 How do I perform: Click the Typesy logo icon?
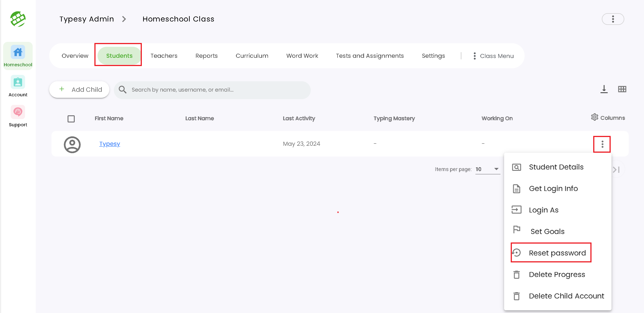pos(18,19)
